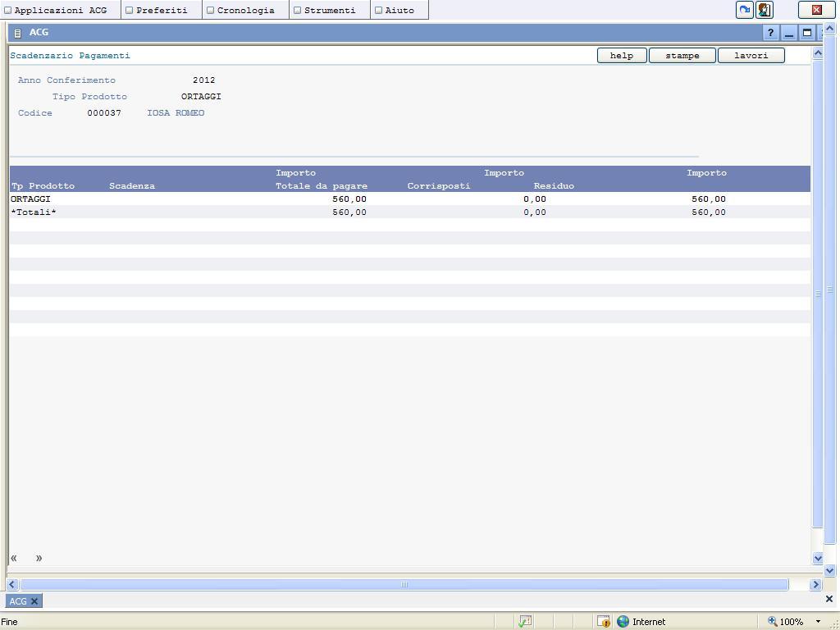Open the Preferiti menu
Screen dimensions: 840x630
click(162, 10)
